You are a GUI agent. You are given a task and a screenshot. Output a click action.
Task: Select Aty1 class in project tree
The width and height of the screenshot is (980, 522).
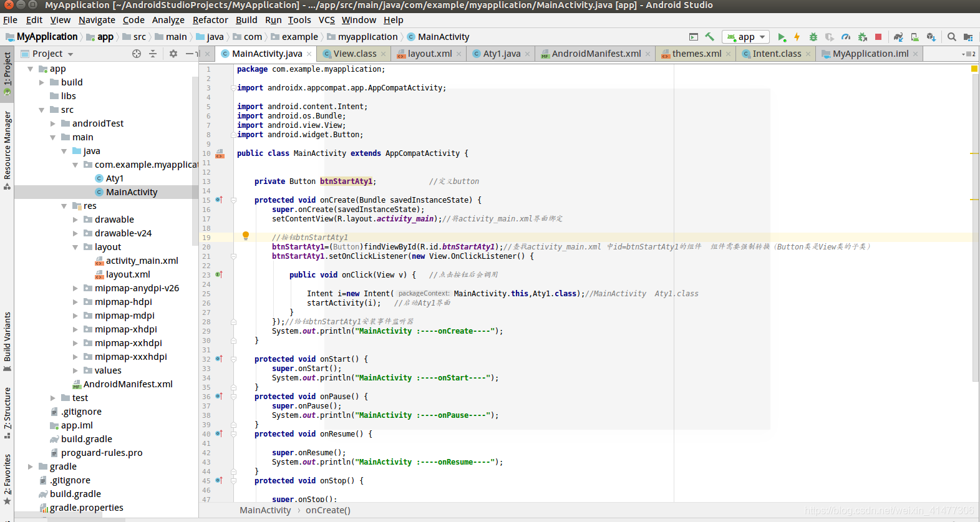tap(115, 178)
